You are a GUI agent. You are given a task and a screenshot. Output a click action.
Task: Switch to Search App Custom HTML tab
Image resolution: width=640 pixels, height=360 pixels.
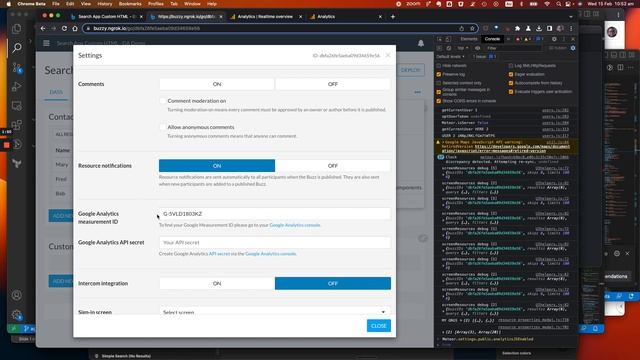106,17
